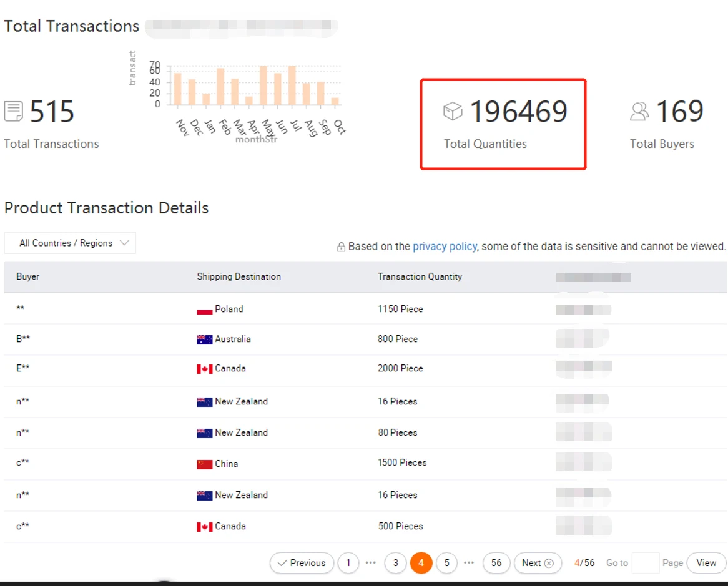Click the 500 Pieces quantity cell

(401, 526)
